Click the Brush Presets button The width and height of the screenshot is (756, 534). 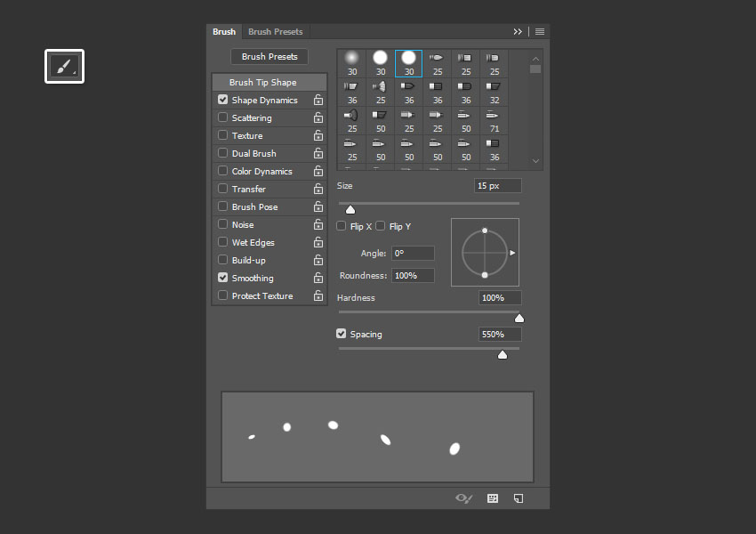[269, 56]
